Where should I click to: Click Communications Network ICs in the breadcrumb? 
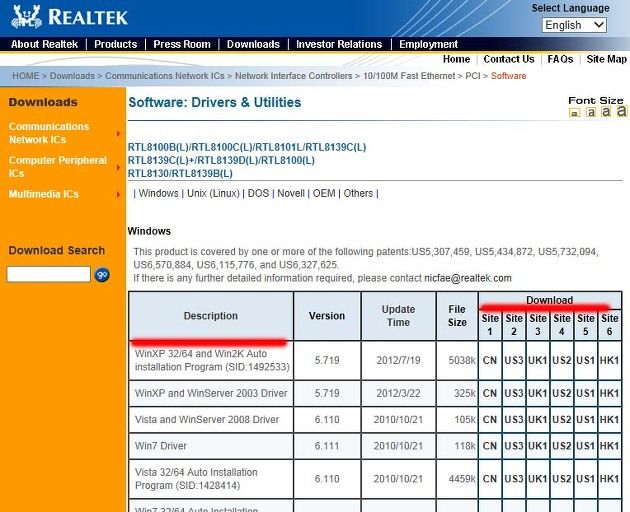[x=165, y=76]
